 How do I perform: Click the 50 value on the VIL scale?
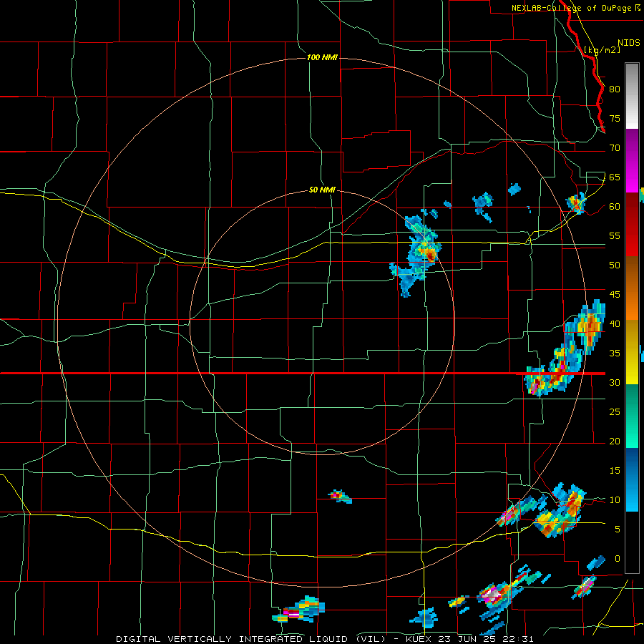pyautogui.click(x=615, y=265)
